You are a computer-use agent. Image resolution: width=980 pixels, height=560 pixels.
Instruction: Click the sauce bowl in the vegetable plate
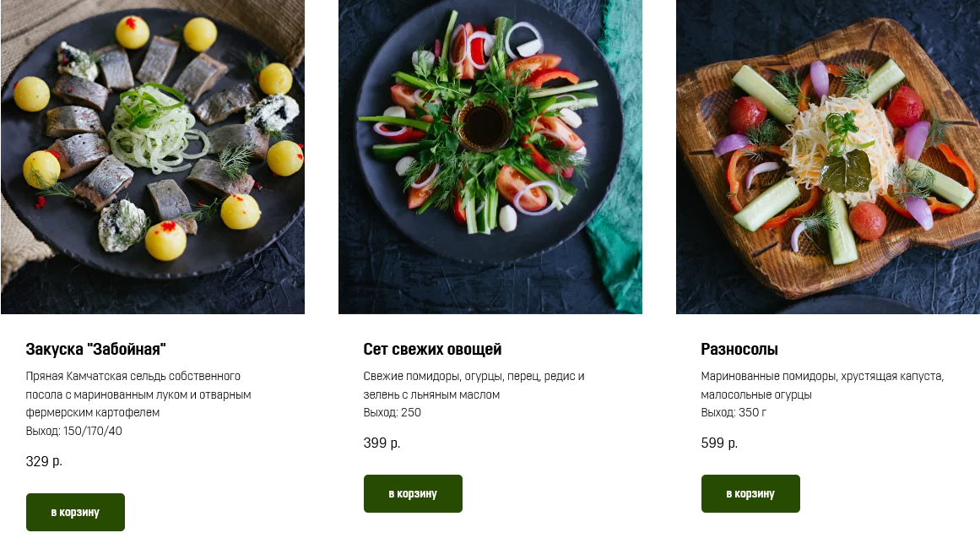coord(484,127)
